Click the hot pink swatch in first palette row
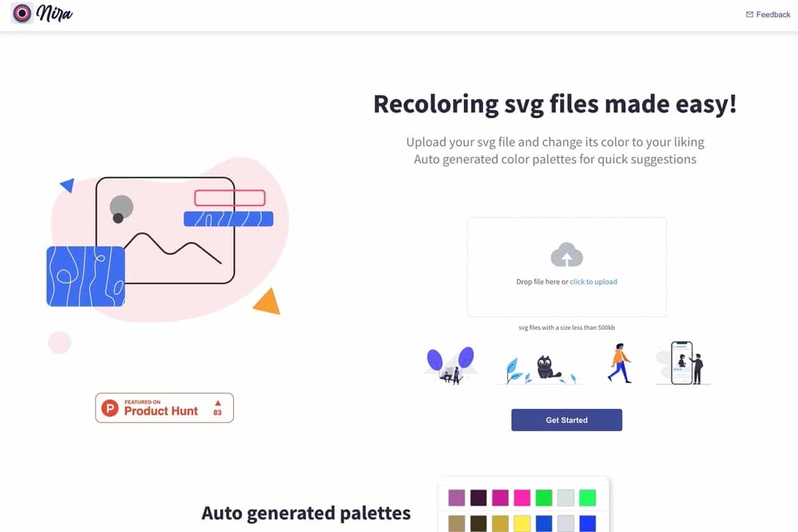 pos(522,498)
